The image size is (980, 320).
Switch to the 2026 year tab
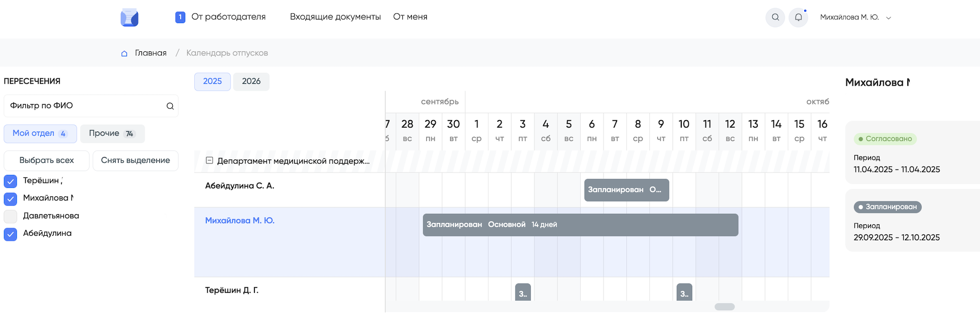[251, 81]
